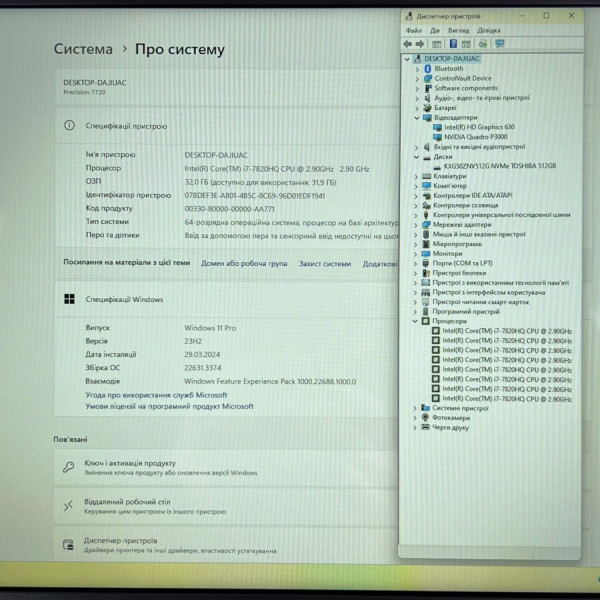
Task: Click the blue Help icon in Device Manager toolbar
Action: (453, 44)
